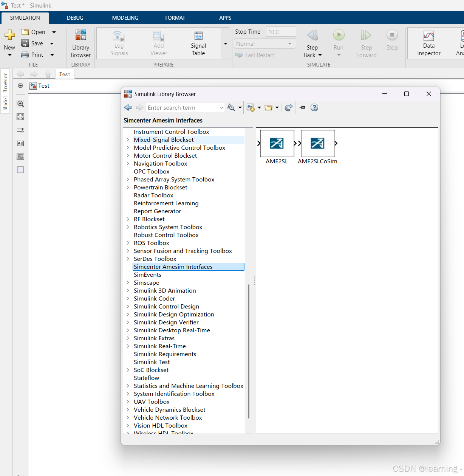The height and width of the screenshot is (476, 464).
Task: Click the search binoculars icon in Library Browser
Action: [231, 107]
